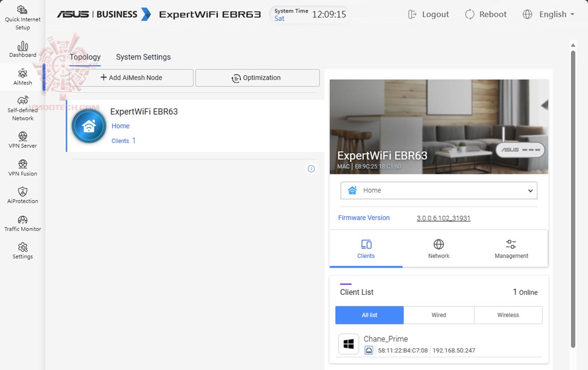Image resolution: width=588 pixels, height=370 pixels.
Task: Select the All list client filter
Action: click(x=369, y=315)
